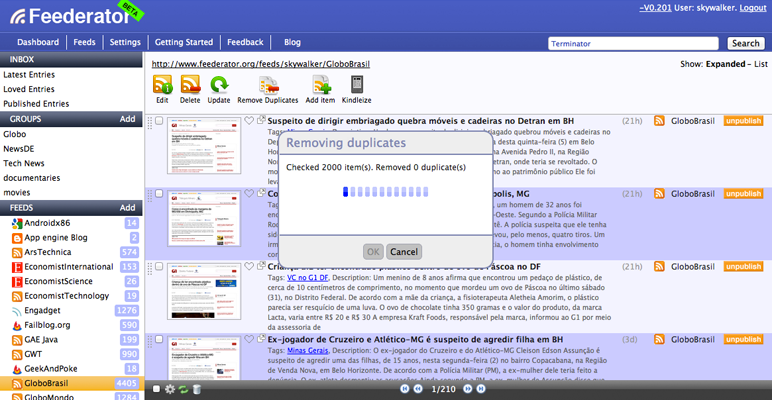Open the GloboBrasil feed URL link
Viewport: 772px width, 400px height.
coord(260,64)
